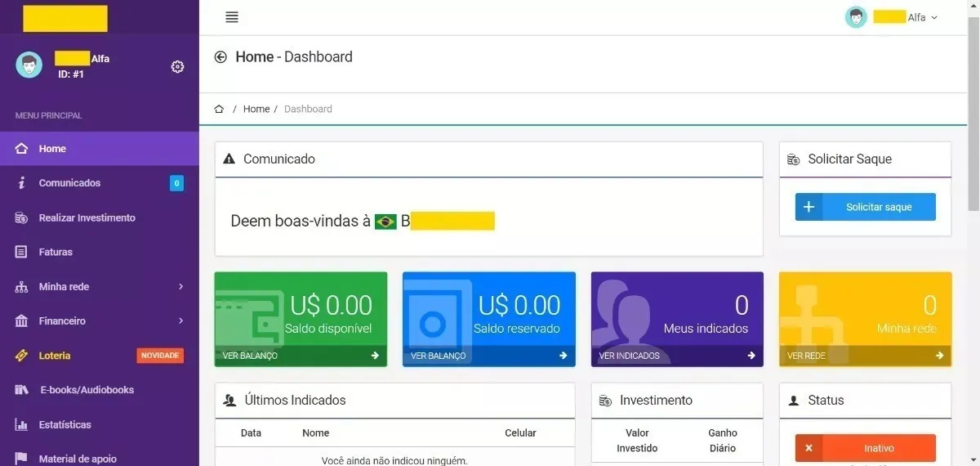Open the sidebar settings gear icon
Viewport: 980px width, 466px height.
177,66
